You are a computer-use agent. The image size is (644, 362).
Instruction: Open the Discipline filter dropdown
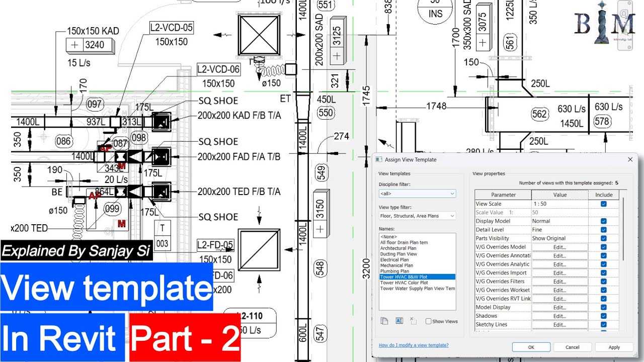coord(417,194)
